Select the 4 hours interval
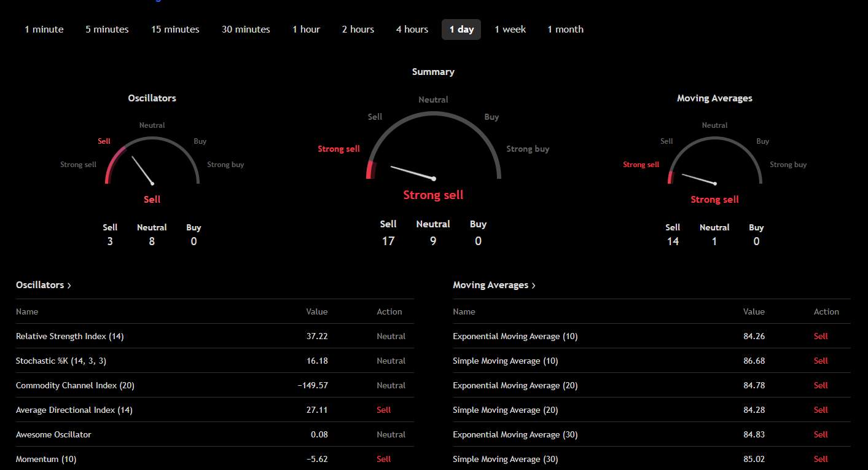 412,29
